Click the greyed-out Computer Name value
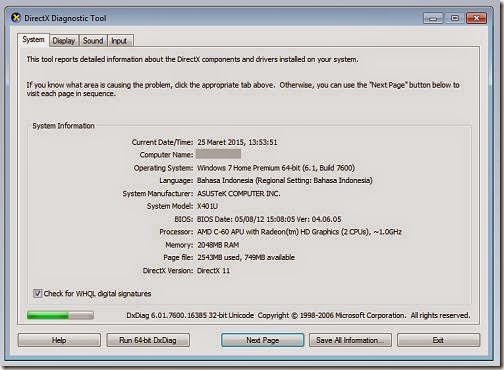Image resolution: width=504 pixels, height=370 pixels. pyautogui.click(x=218, y=154)
